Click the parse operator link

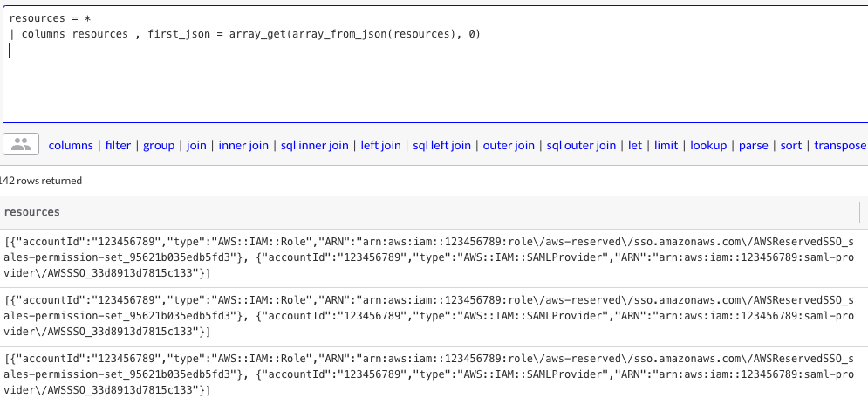(753, 146)
